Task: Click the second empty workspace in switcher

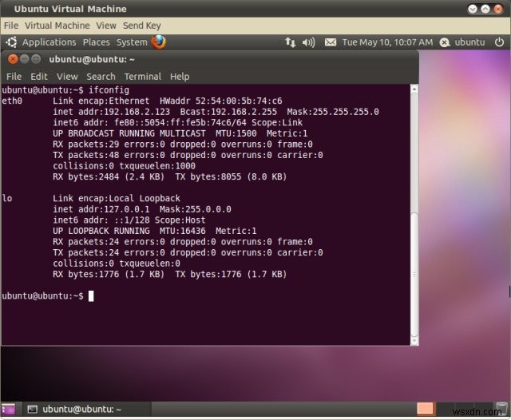Action: click(445, 409)
